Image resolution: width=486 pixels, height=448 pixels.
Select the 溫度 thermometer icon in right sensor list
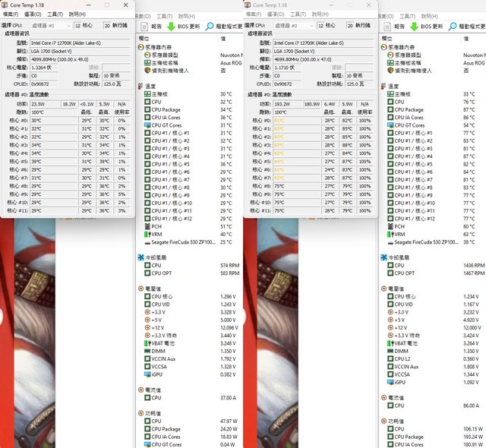[x=385, y=86]
